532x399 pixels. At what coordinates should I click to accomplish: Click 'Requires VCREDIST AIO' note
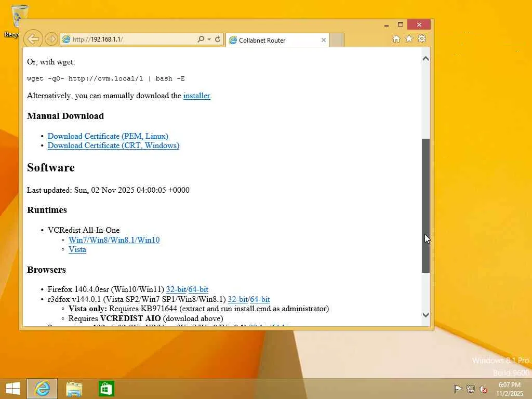146,318
